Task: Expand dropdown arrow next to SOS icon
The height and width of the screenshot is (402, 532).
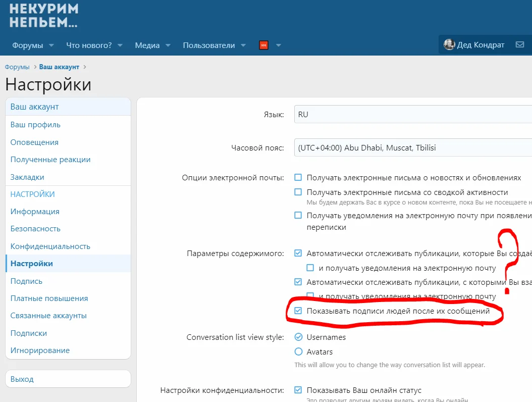Action: tap(278, 45)
